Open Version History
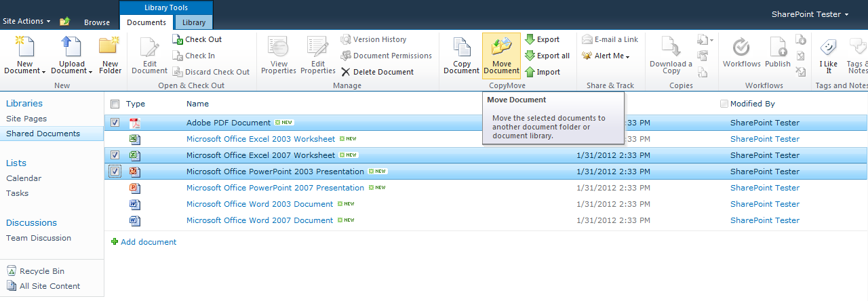This screenshot has height=301, width=868. click(374, 39)
